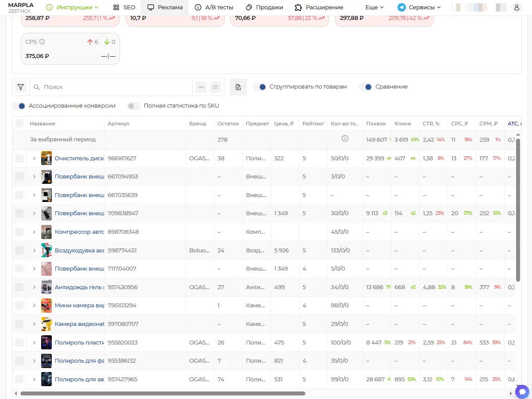Expand the Мини камера row

tap(34, 306)
